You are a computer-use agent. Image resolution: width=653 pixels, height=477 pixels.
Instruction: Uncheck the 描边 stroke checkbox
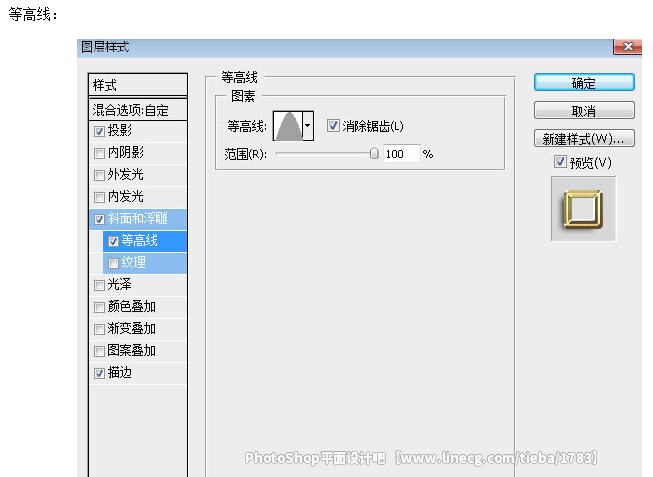99,373
